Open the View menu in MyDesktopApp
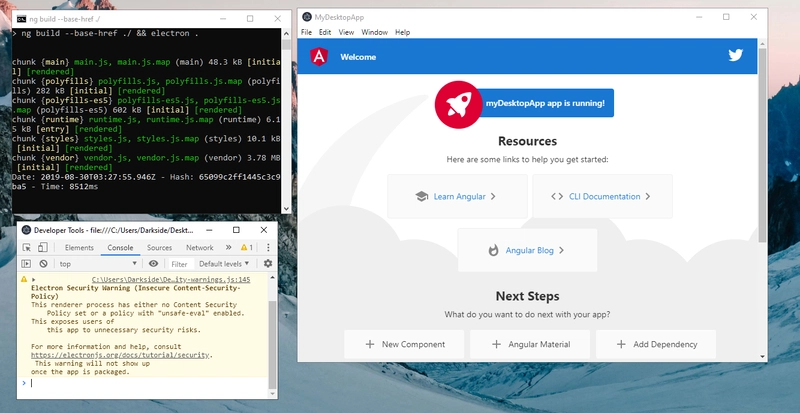Image resolution: width=800 pixels, height=413 pixels. (346, 32)
